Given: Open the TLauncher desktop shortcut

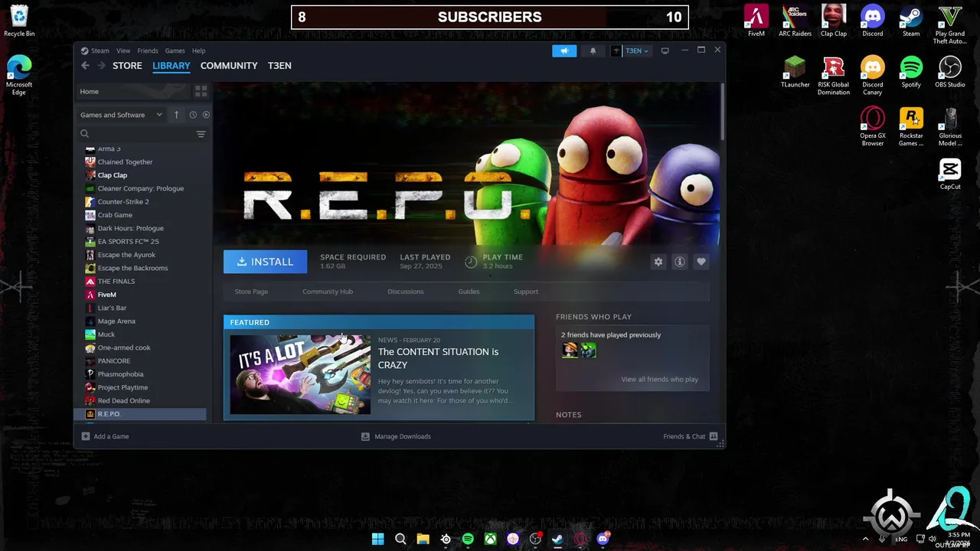Looking at the screenshot, I should tap(795, 72).
